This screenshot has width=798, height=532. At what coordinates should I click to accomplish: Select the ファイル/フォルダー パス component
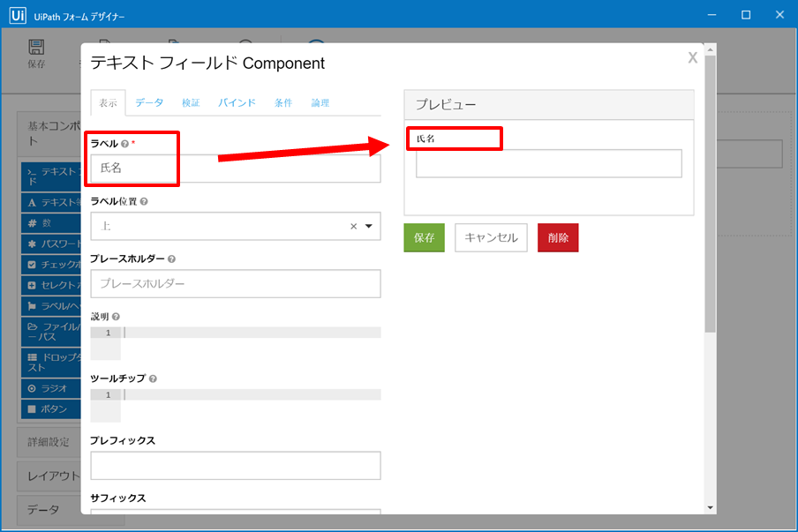coord(51,332)
